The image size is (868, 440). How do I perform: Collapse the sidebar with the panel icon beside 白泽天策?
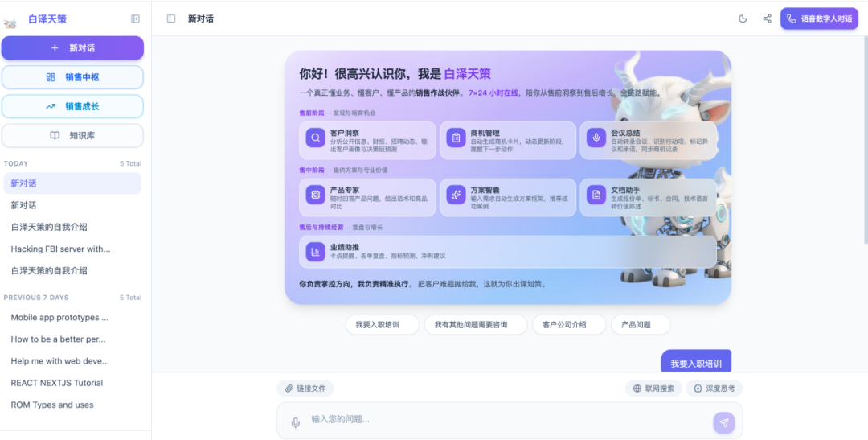[x=135, y=19]
